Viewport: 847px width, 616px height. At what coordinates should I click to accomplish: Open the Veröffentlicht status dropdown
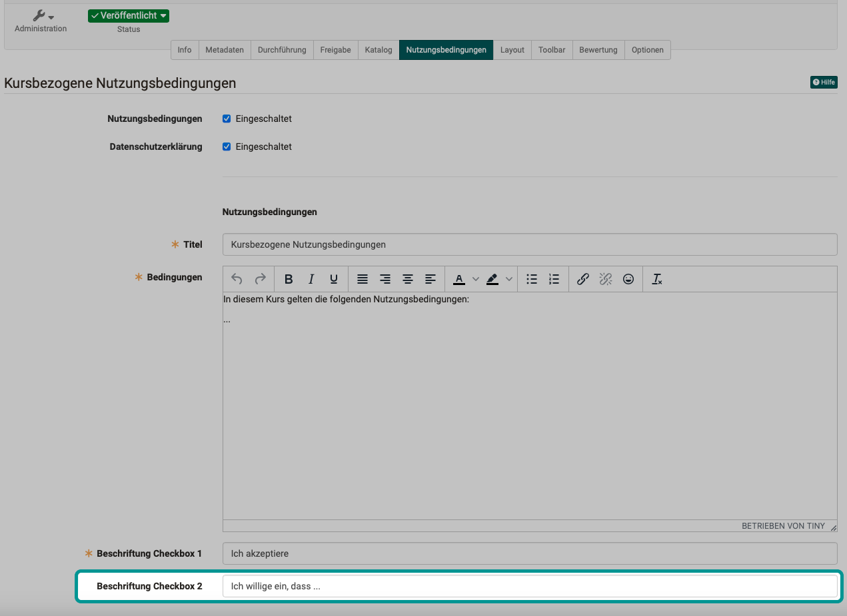point(127,15)
